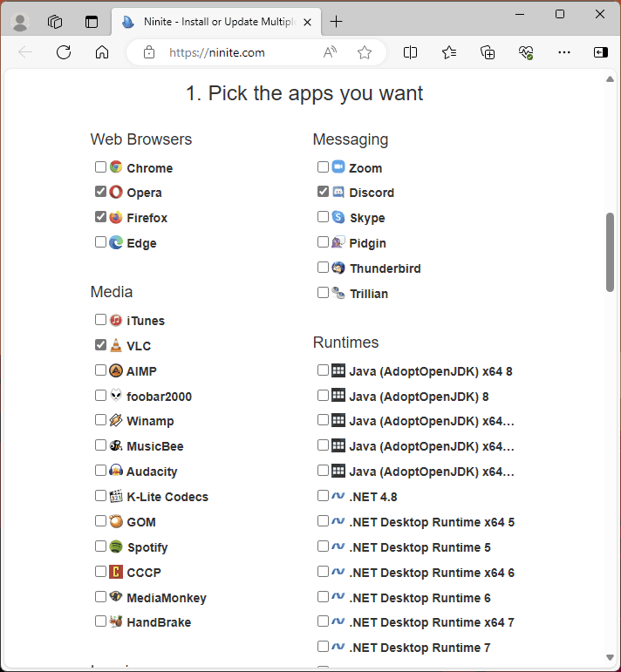The image size is (621, 672).
Task: Open the browser Settings and more menu
Action: pyautogui.click(x=564, y=52)
